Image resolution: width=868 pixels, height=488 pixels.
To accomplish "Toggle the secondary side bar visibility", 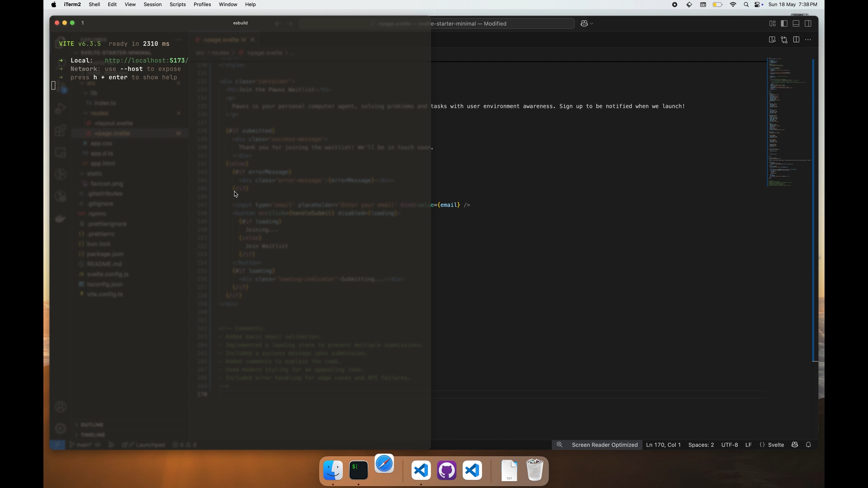I will [808, 23].
